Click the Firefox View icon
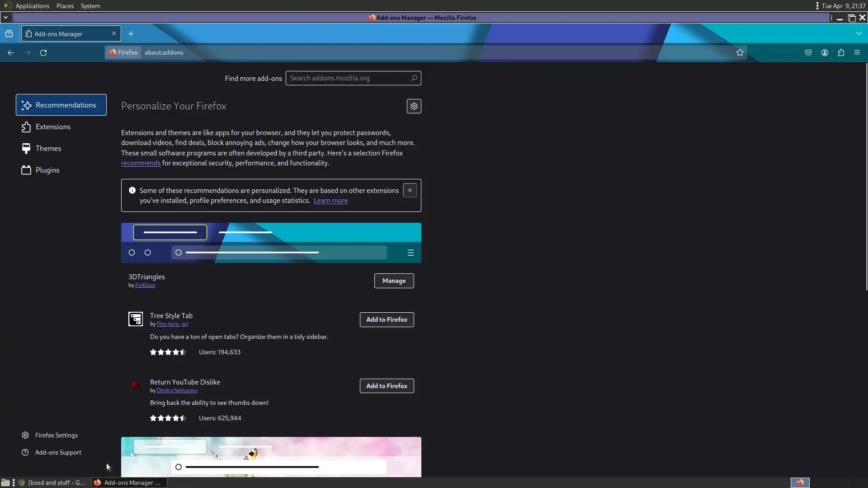 [9, 34]
